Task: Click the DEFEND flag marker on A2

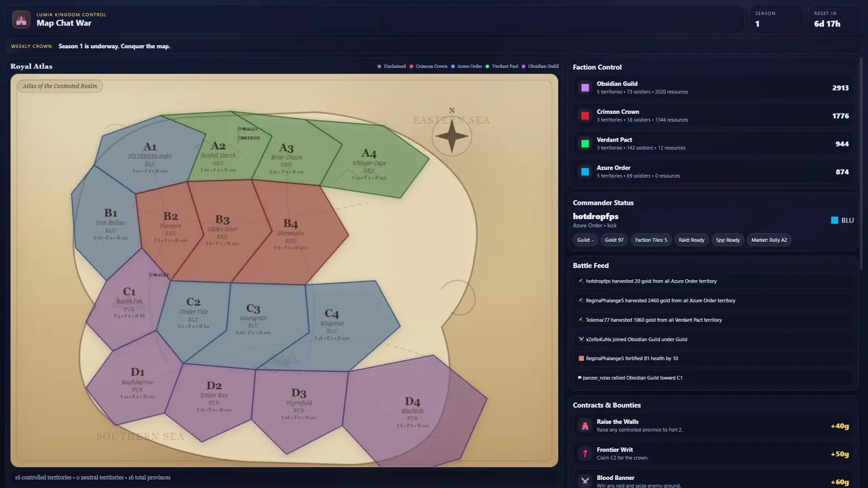Action: click(x=249, y=138)
